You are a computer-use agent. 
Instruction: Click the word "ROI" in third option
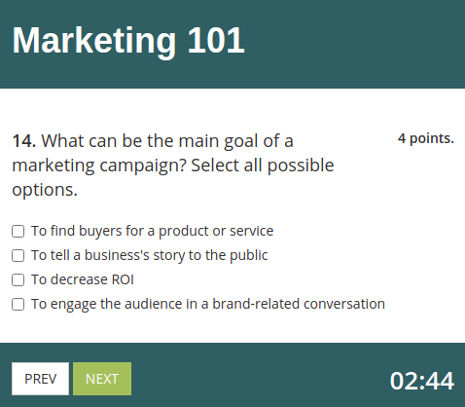click(123, 279)
